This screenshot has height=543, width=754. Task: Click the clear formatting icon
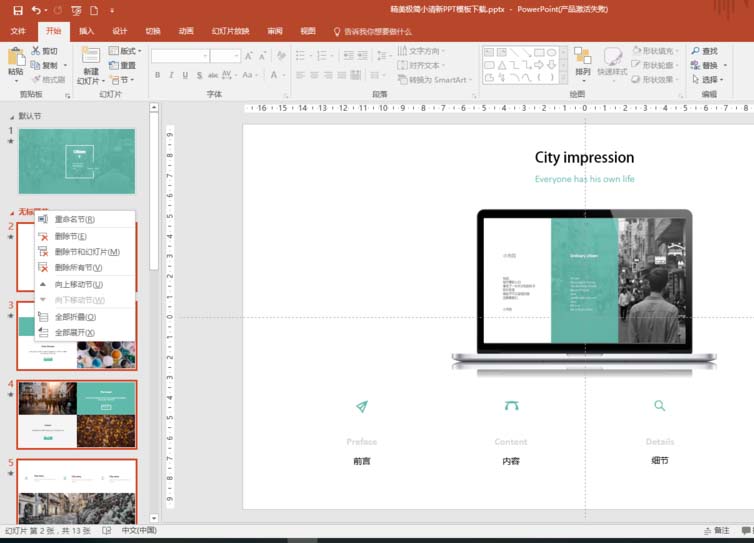(x=281, y=56)
